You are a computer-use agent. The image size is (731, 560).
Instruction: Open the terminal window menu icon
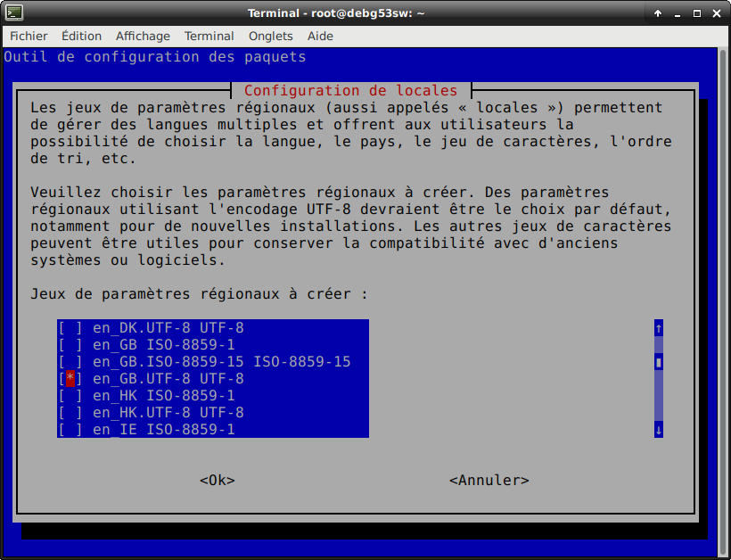pyautogui.click(x=14, y=13)
